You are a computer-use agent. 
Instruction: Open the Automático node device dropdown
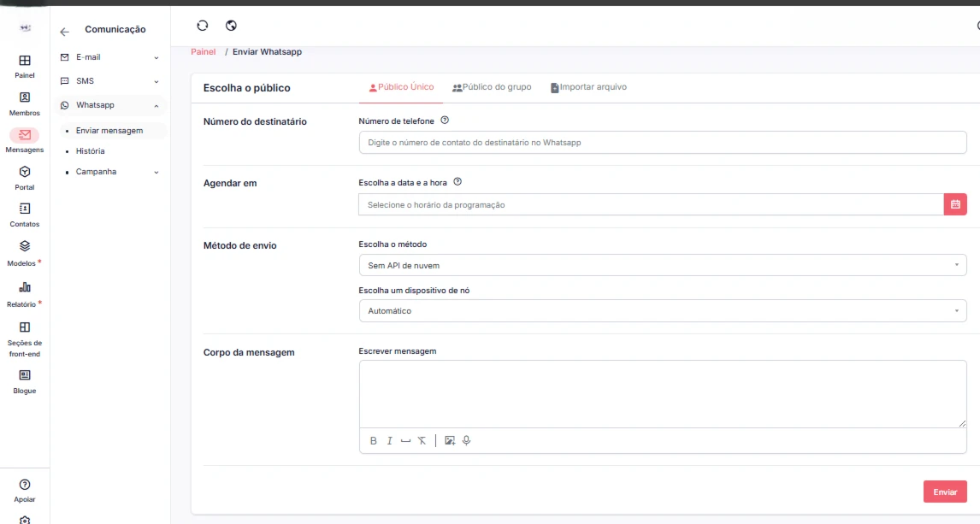point(663,311)
